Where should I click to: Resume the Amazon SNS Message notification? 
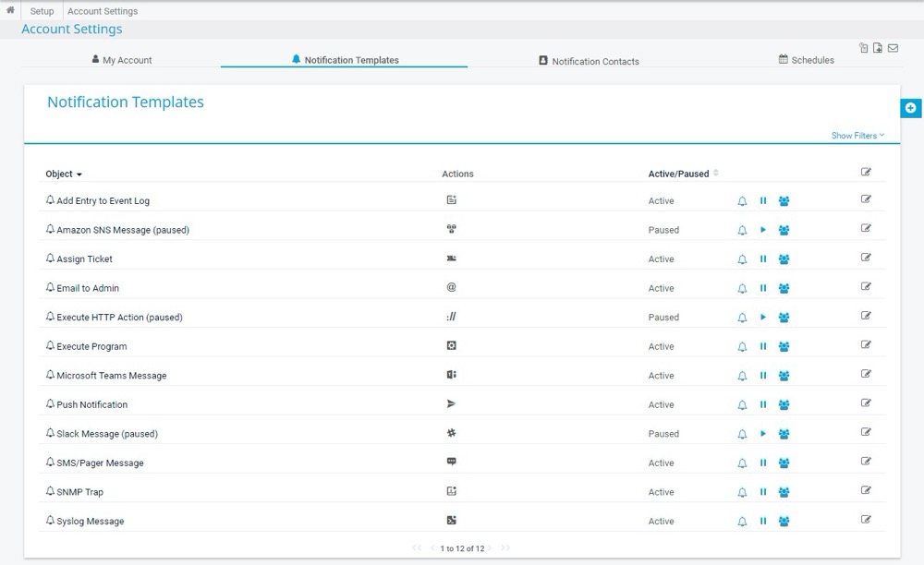pos(763,230)
